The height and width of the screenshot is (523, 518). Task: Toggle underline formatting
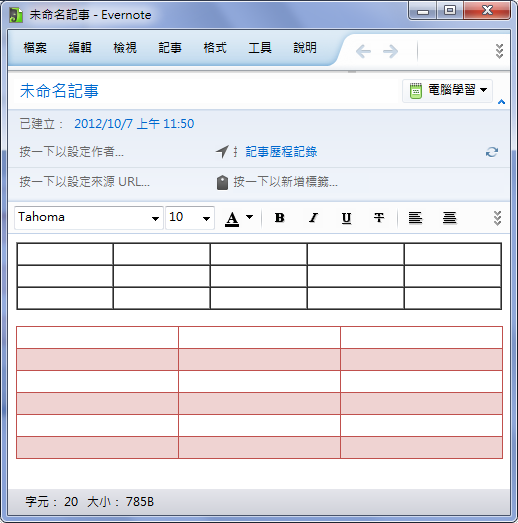pos(346,218)
